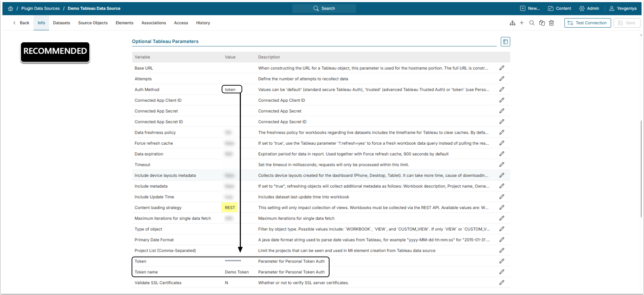The height and width of the screenshot is (295, 644).
Task: Edit the Token parameter
Action: tap(502, 261)
